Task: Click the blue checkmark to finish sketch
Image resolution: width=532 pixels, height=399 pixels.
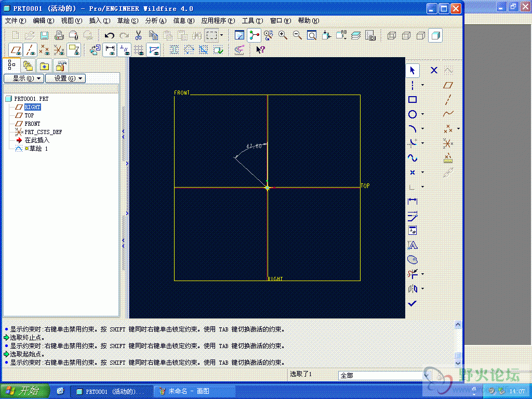Action: pyautogui.click(x=413, y=303)
